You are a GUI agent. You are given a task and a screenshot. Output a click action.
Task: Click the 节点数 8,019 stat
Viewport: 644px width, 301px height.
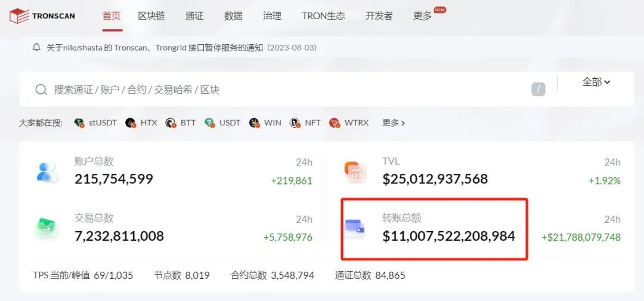coord(182,275)
